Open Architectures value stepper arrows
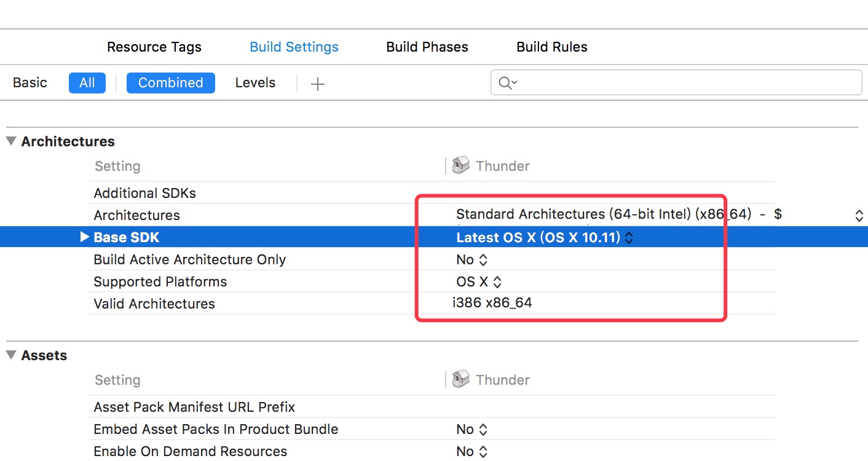 tap(859, 216)
